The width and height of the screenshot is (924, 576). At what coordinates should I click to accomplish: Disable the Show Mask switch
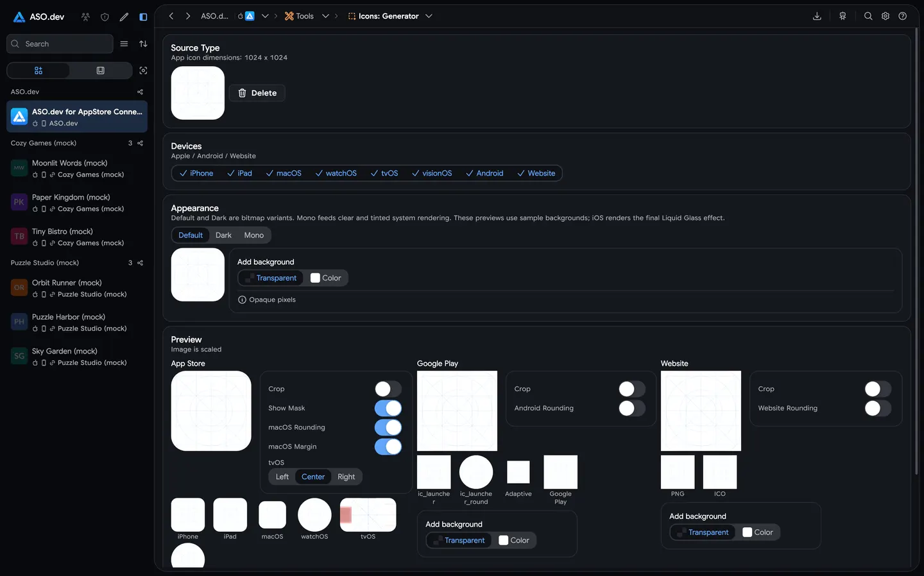click(x=388, y=408)
